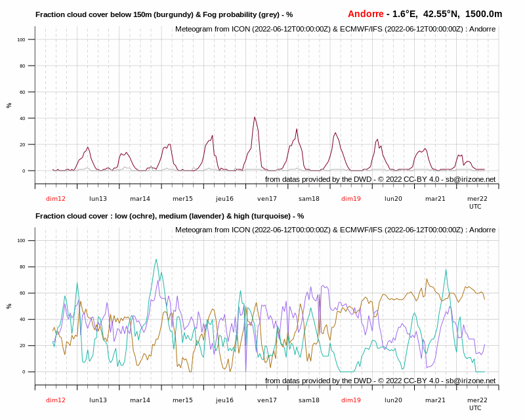This screenshot has height=420, width=525.
Task: Click 'dim12' label under the top chart
Action: (x=56, y=199)
